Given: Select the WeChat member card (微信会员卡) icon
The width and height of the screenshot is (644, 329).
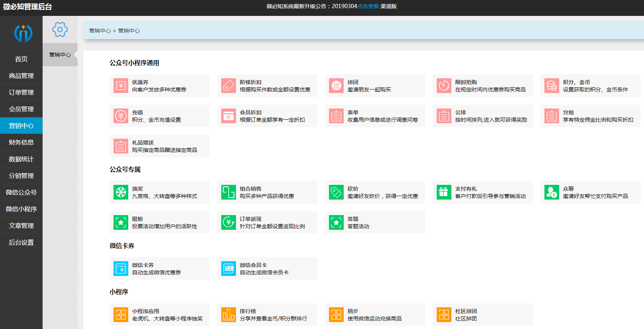Looking at the screenshot, I should [x=229, y=269].
